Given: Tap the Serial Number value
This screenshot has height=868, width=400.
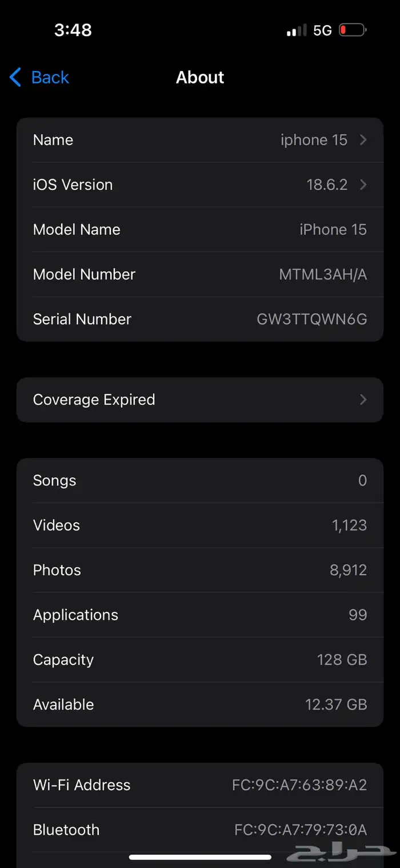Looking at the screenshot, I should 311,319.
